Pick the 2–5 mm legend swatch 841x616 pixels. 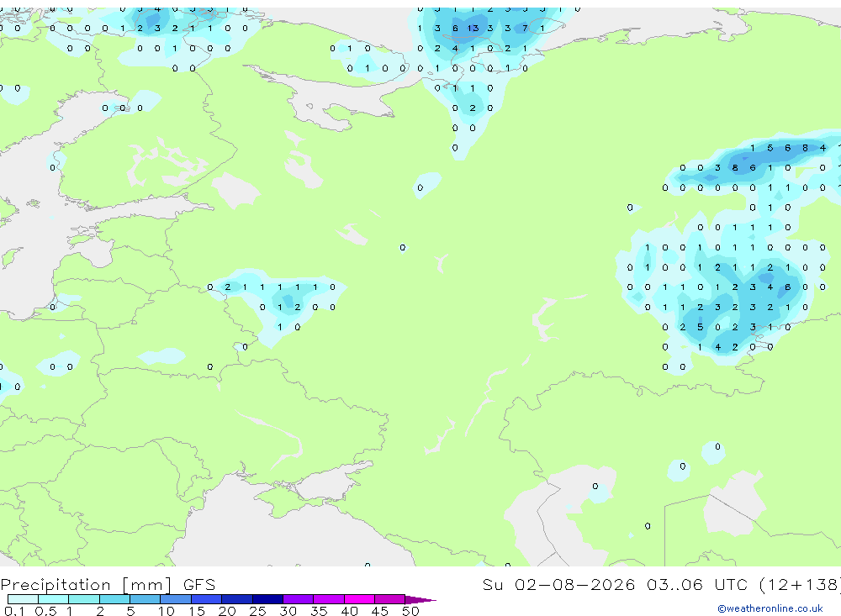coord(114,599)
